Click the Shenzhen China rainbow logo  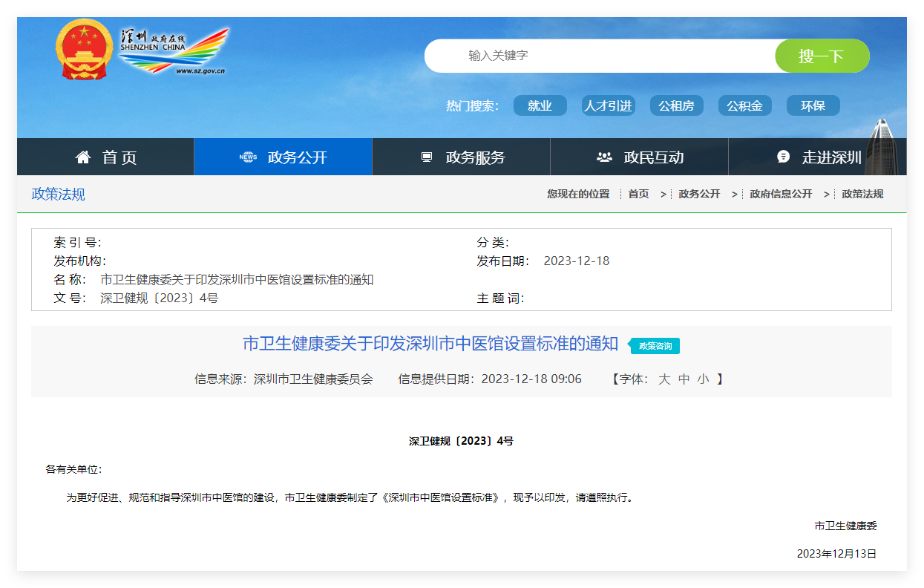(x=174, y=50)
